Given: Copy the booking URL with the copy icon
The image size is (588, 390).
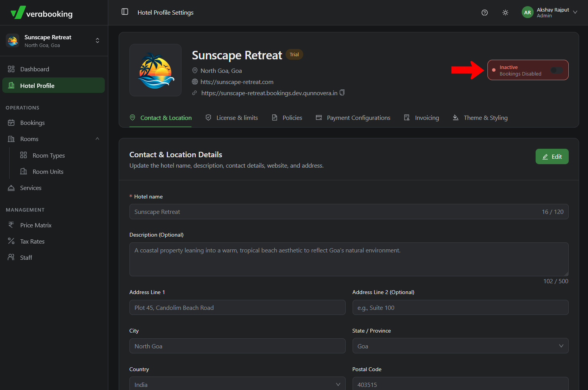Looking at the screenshot, I should (x=342, y=93).
